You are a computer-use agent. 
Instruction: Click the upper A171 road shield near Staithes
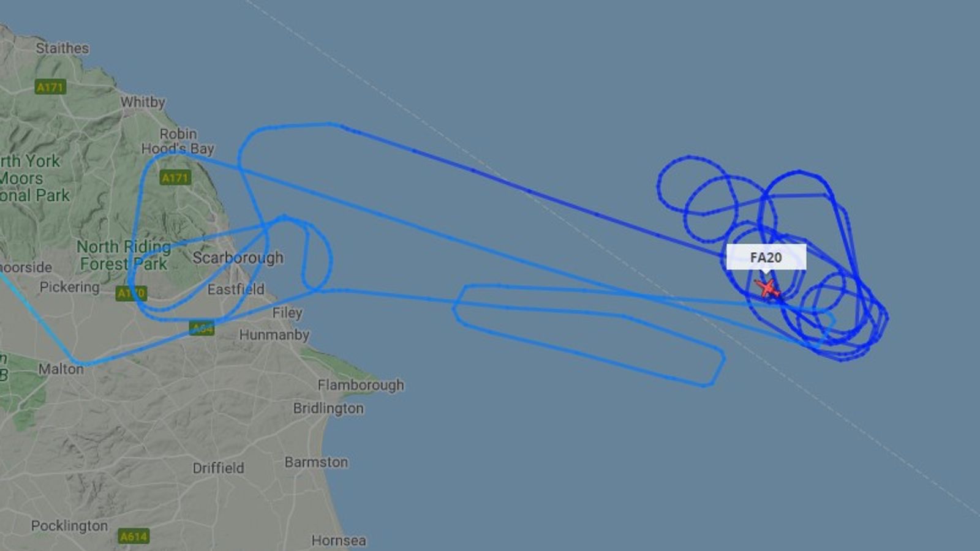(x=50, y=87)
